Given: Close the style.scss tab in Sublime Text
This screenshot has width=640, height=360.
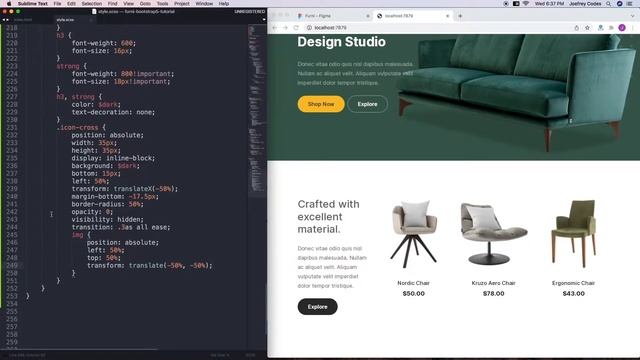Looking at the screenshot, I should pyautogui.click(x=91, y=20).
